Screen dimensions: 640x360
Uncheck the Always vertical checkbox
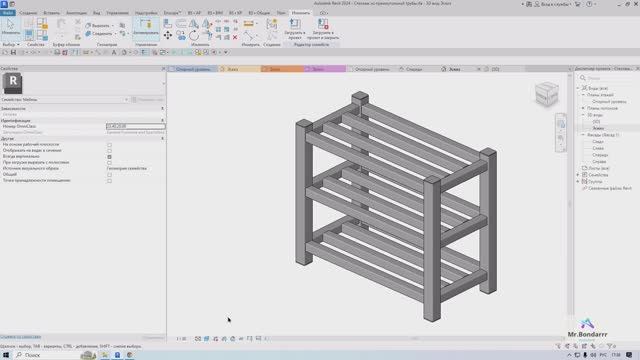(x=109, y=157)
